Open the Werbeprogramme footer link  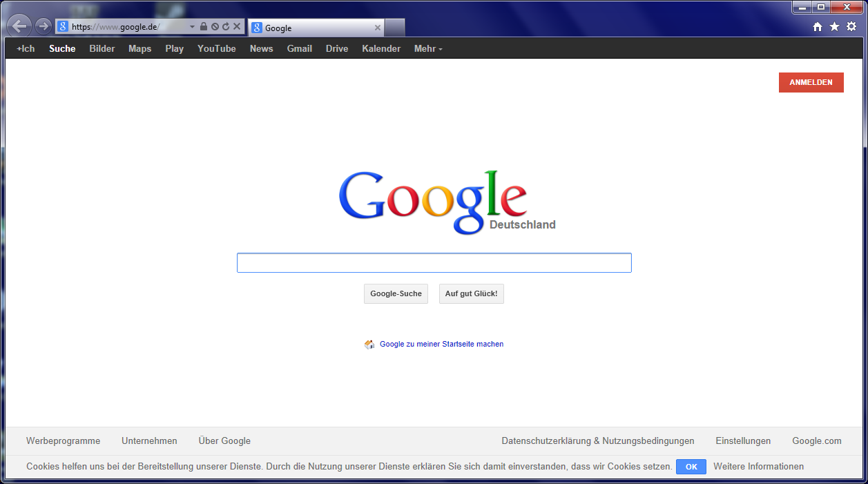coord(63,441)
